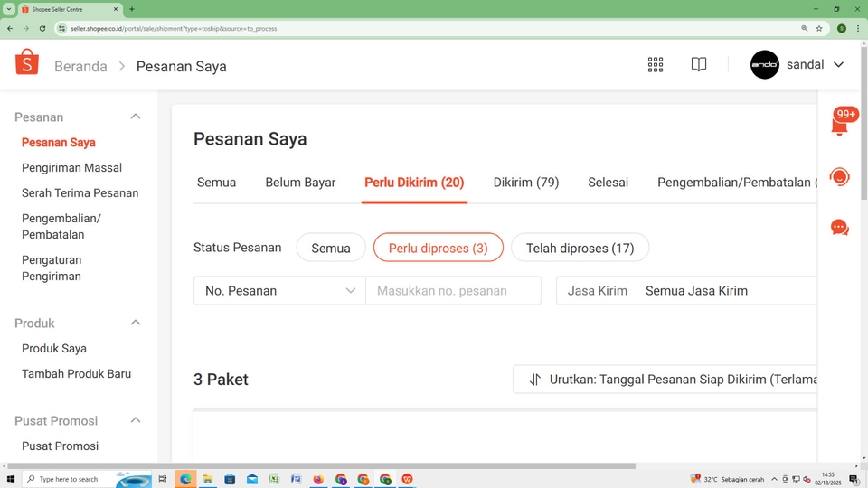This screenshot has width=868, height=488.
Task: Click the address bar URL
Action: [174, 28]
